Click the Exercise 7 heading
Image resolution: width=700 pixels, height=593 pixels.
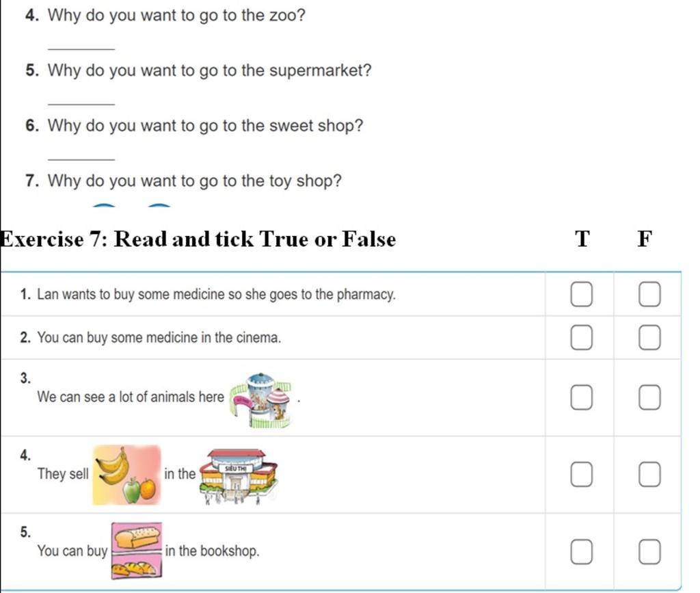point(198,239)
